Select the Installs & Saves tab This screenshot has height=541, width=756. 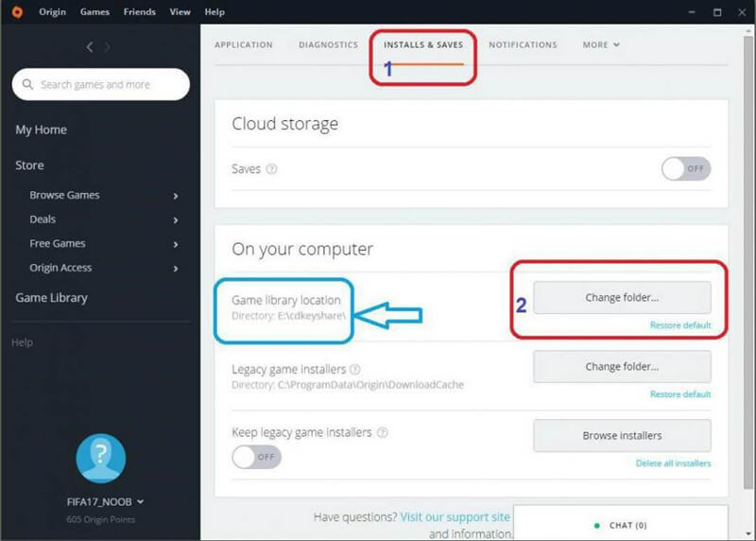click(423, 44)
